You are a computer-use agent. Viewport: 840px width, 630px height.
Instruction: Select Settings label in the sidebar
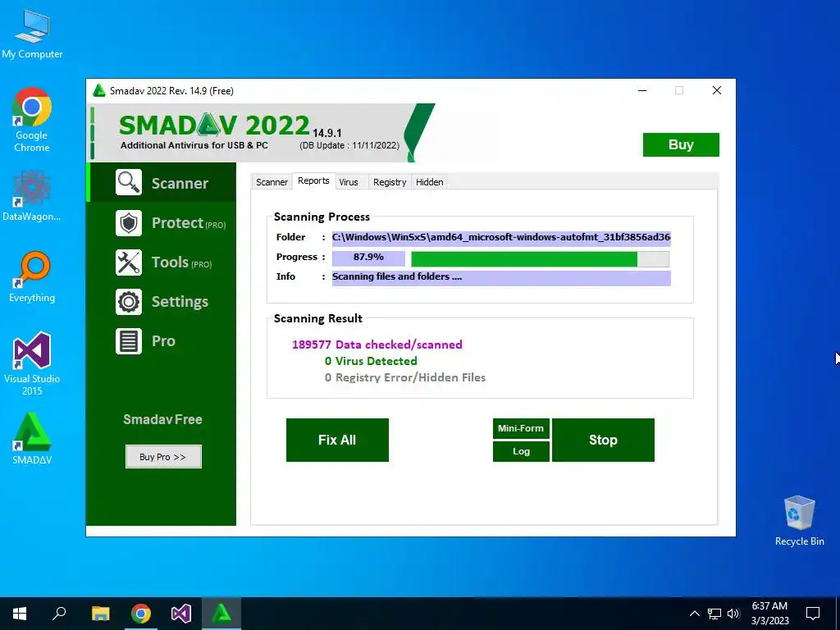pos(180,302)
